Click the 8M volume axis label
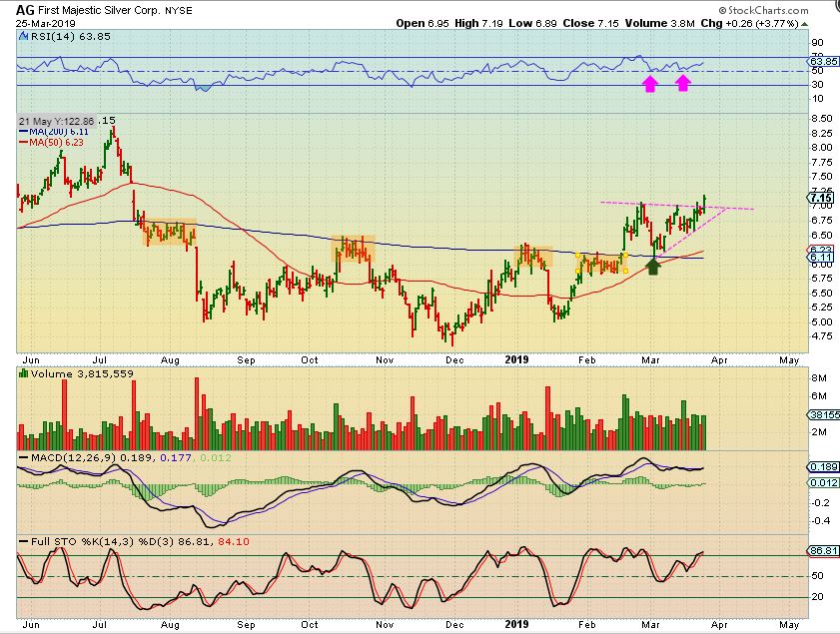 [x=819, y=378]
